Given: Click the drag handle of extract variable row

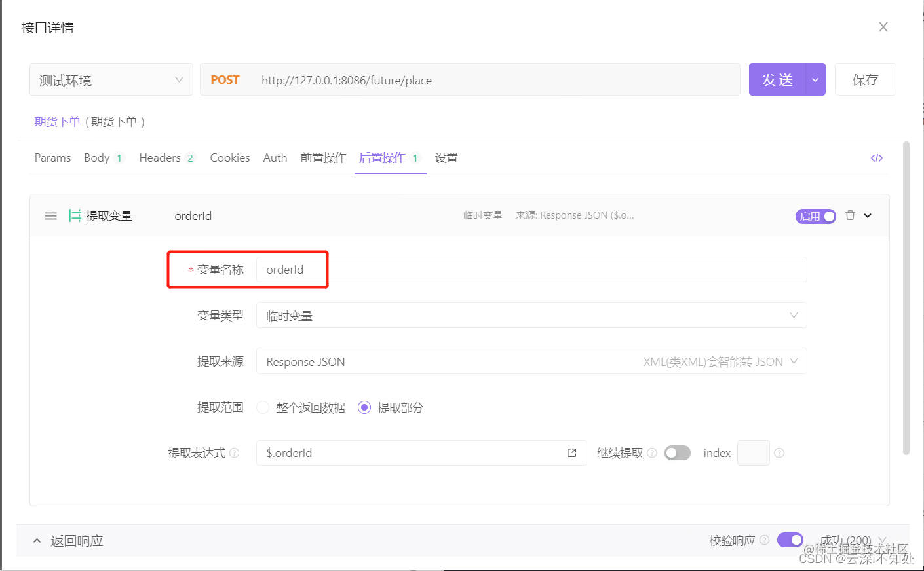Looking at the screenshot, I should 50,216.
